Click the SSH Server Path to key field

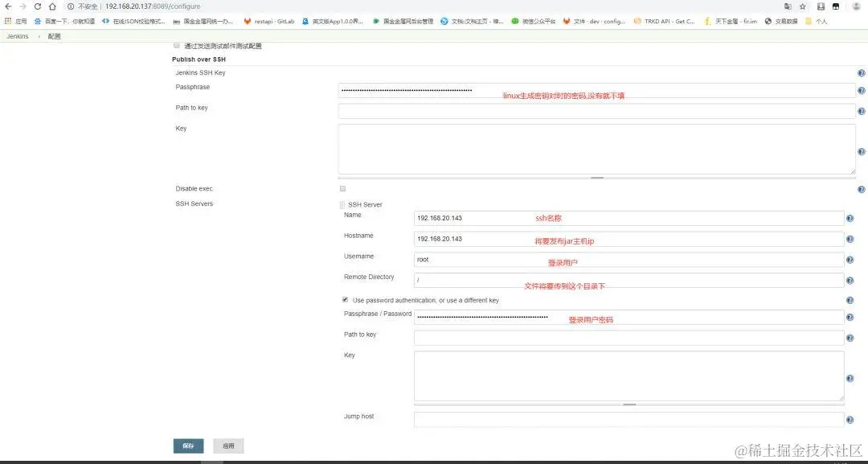[628, 338]
